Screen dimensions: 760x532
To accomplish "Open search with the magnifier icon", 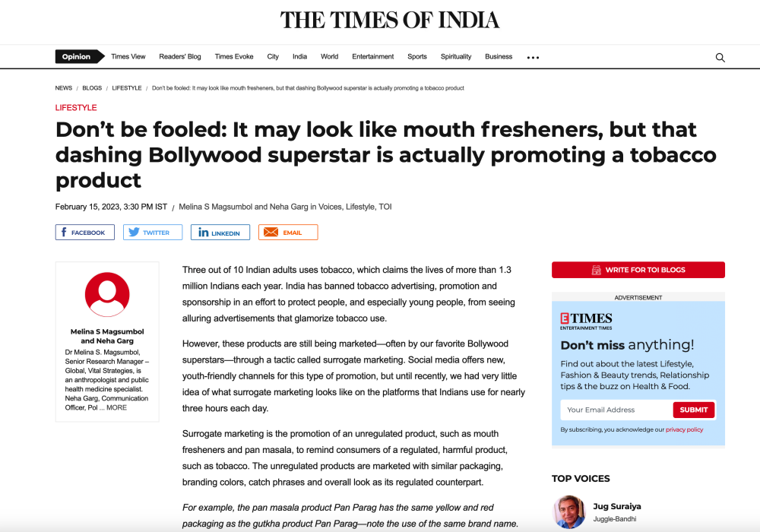I will point(720,57).
